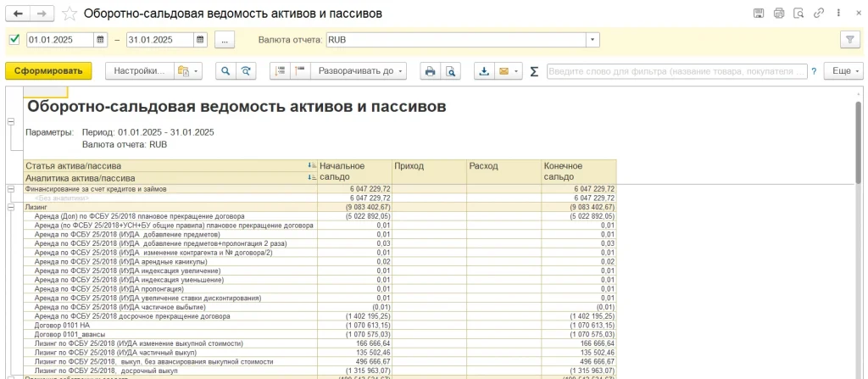Click the find next icon
The height and width of the screenshot is (379, 868).
(247, 71)
